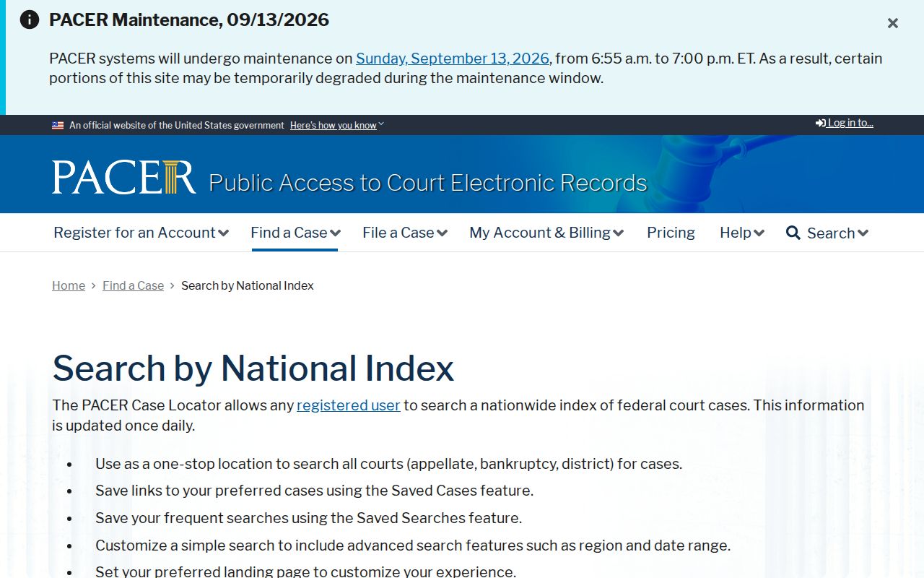This screenshot has height=578, width=924.
Task: Go to Find a Case breadcrumb
Action: (x=133, y=285)
